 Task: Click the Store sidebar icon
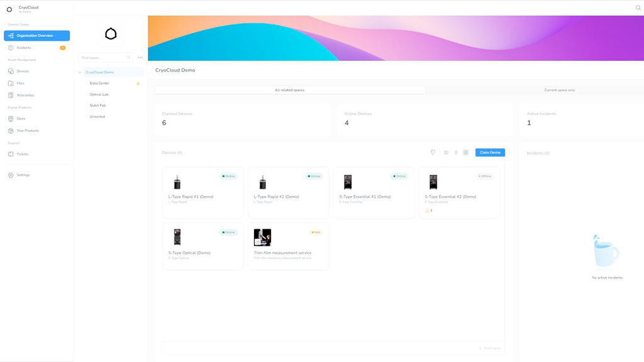point(11,119)
